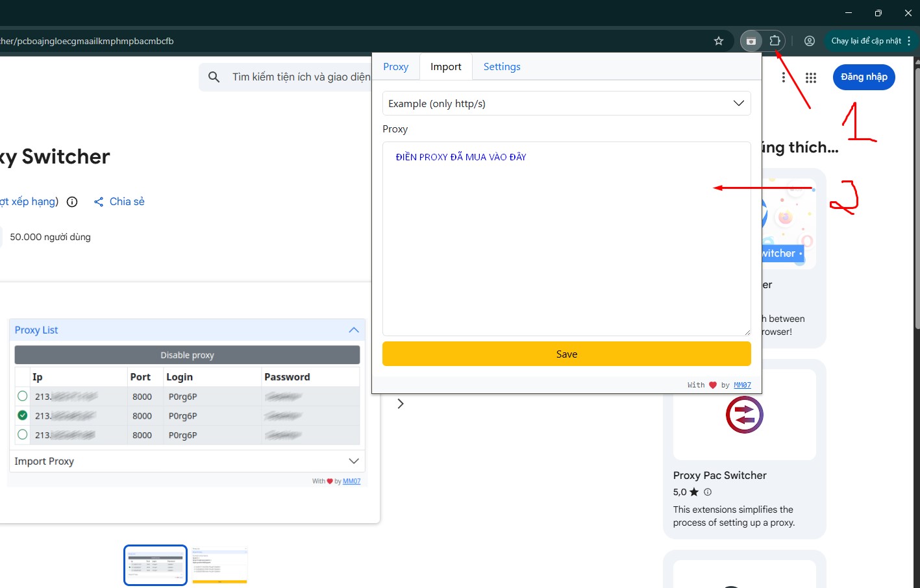Click the Chia sẻ share icon
The height and width of the screenshot is (588, 920).
(99, 202)
